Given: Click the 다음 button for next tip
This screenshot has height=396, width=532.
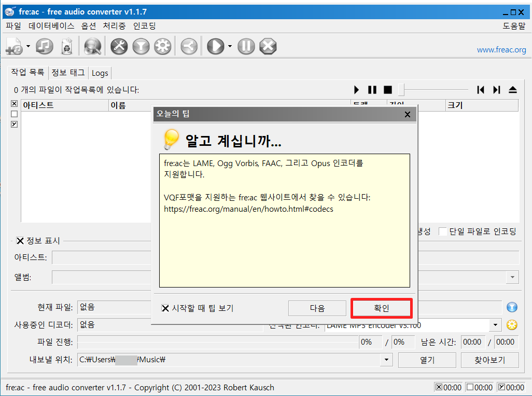Looking at the screenshot, I should tap(317, 308).
